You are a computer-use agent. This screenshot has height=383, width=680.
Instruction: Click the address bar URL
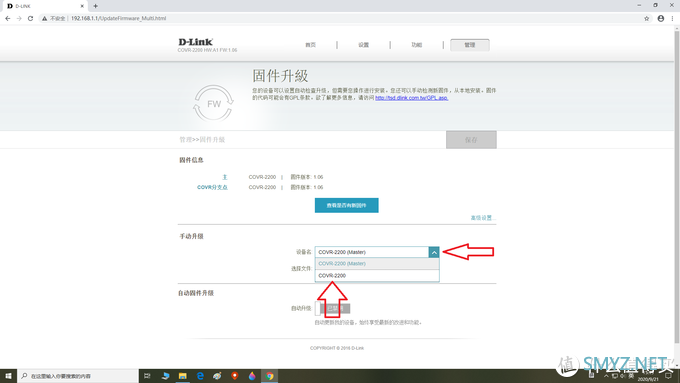tap(118, 18)
